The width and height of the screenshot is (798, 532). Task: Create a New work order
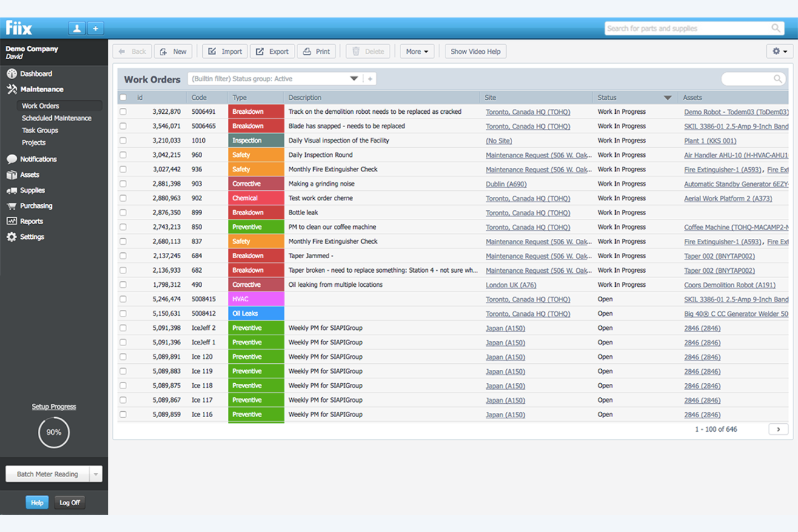pyautogui.click(x=173, y=52)
